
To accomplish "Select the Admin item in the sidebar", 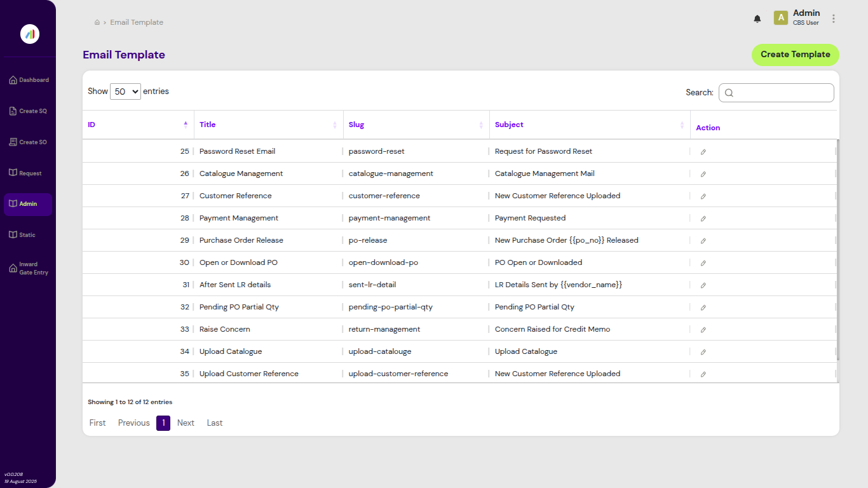I will (x=29, y=204).
